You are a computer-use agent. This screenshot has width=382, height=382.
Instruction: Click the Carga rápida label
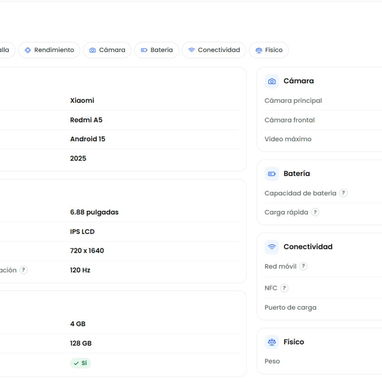point(286,212)
